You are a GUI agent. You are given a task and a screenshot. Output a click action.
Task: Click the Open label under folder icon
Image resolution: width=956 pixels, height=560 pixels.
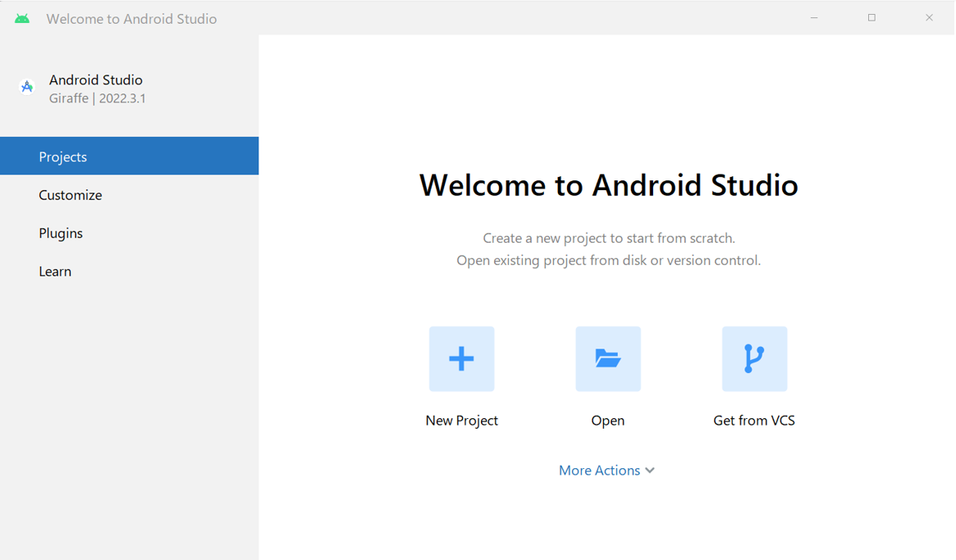point(608,421)
